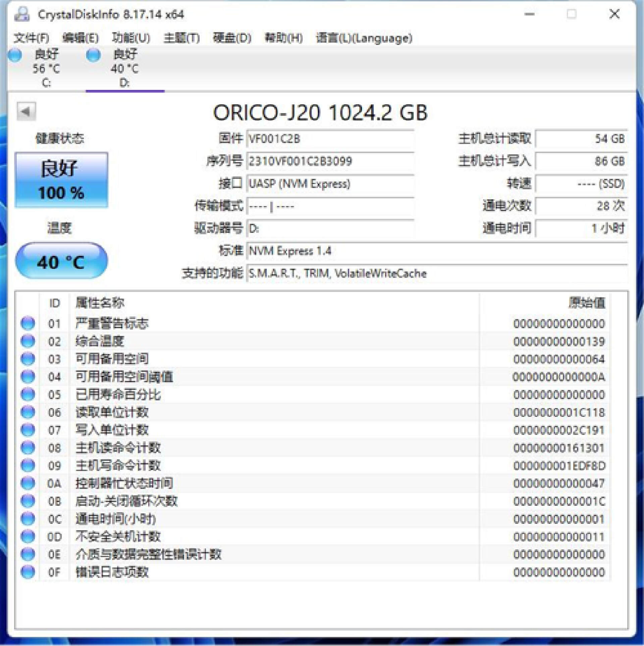The height and width of the screenshot is (646, 644).
Task: Open the 硬盘(D) menu
Action: click(232, 38)
